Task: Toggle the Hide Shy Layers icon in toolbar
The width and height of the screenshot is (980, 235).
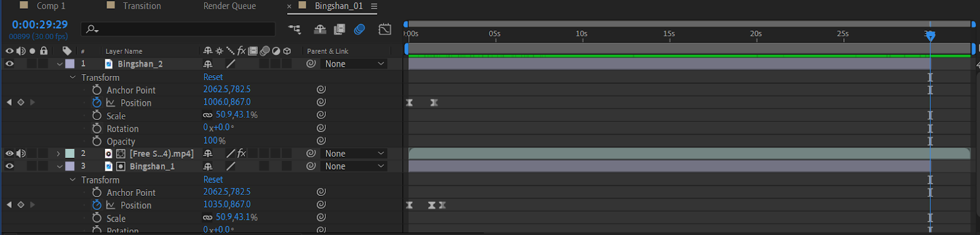Action: click(x=319, y=29)
